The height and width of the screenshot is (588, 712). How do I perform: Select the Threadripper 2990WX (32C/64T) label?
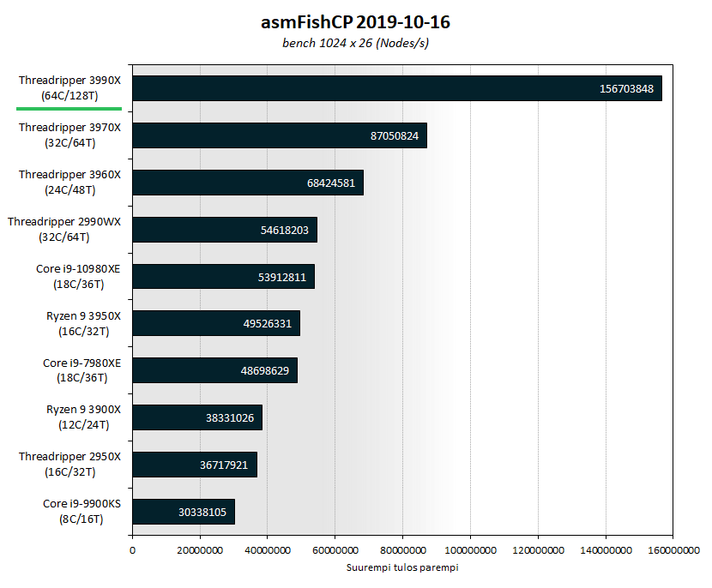(64, 230)
